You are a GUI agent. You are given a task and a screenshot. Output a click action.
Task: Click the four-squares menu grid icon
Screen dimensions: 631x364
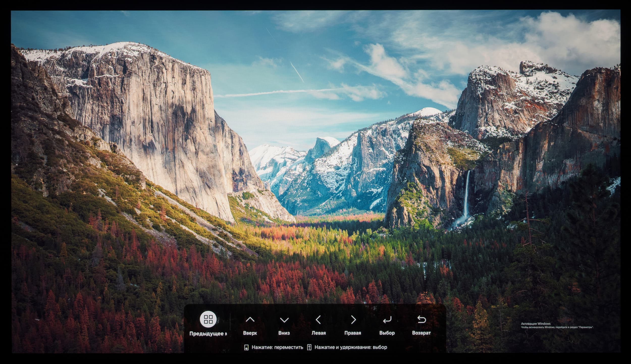(208, 319)
